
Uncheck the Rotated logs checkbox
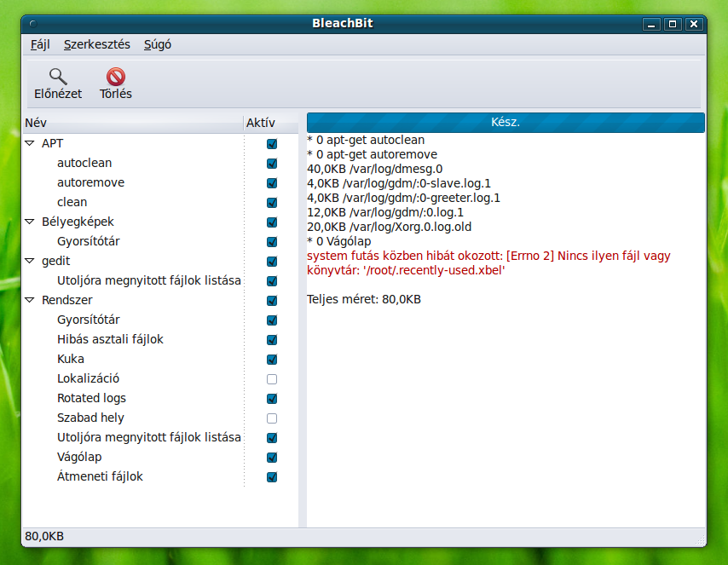(x=272, y=399)
